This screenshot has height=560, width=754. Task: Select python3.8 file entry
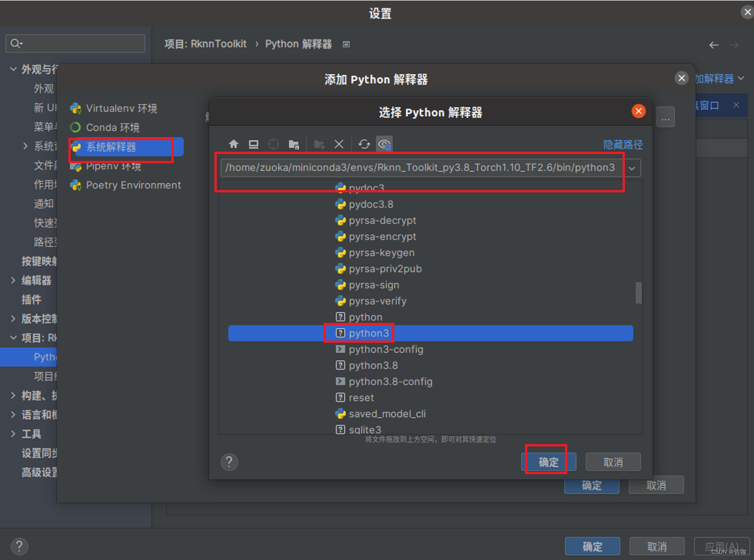[366, 365]
